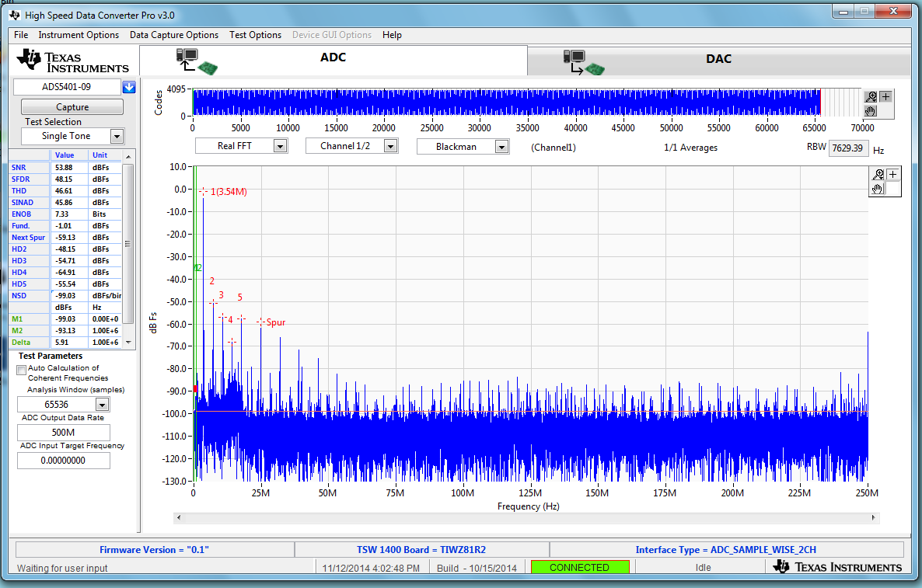Image resolution: width=922 pixels, height=588 pixels.
Task: Select zoom tool on FFT graph palette
Action: pos(878,175)
